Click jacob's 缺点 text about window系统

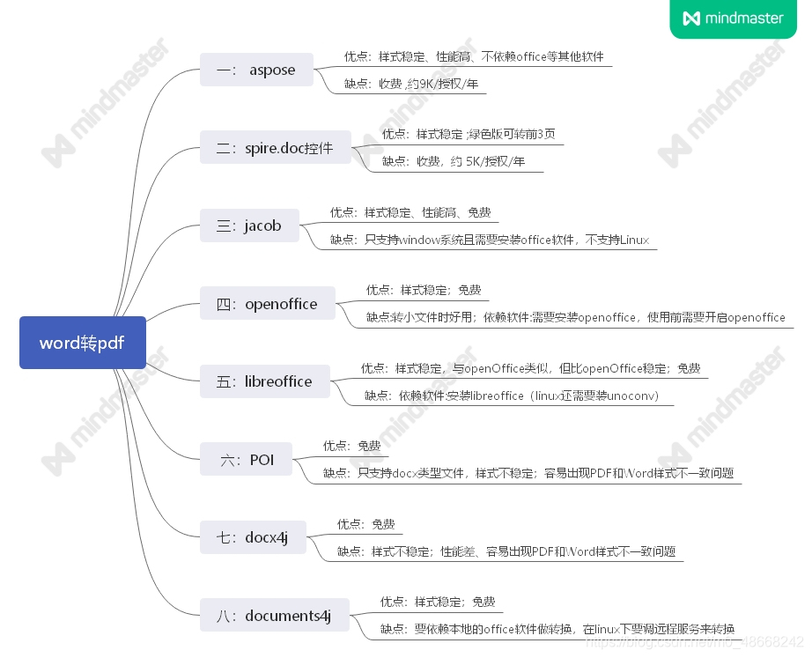click(484, 240)
